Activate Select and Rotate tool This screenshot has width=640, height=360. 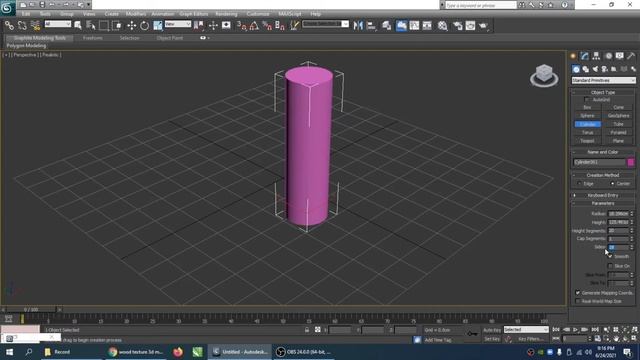144,26
